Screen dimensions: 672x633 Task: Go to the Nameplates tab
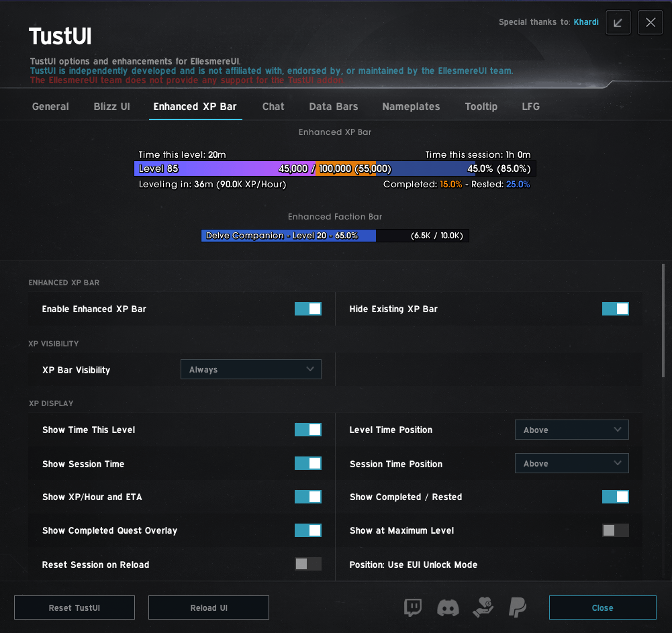pos(411,107)
